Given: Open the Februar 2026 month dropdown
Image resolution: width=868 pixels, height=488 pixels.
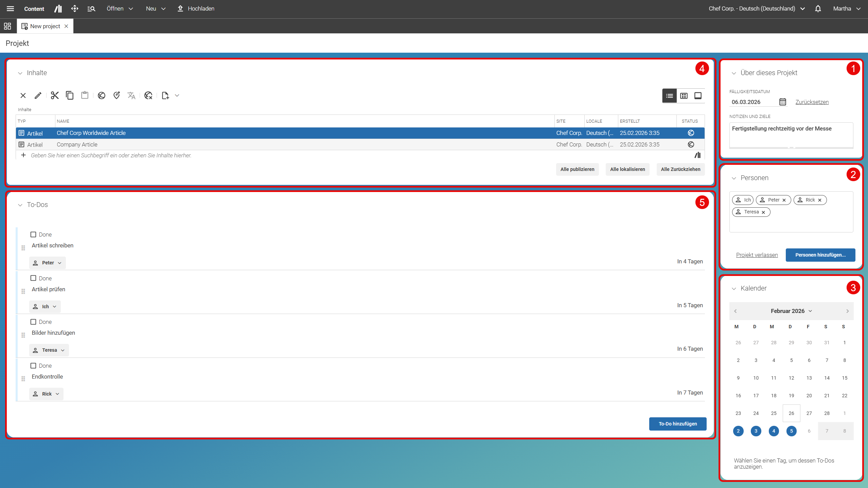Looking at the screenshot, I should [791, 311].
